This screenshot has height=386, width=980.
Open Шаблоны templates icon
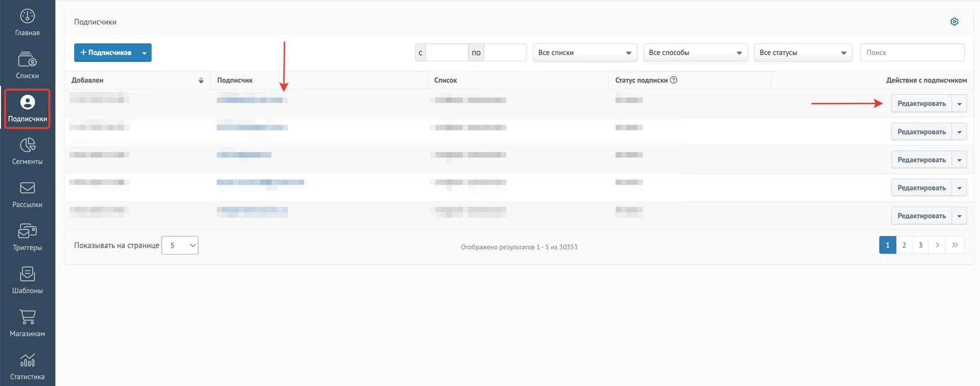point(27,273)
